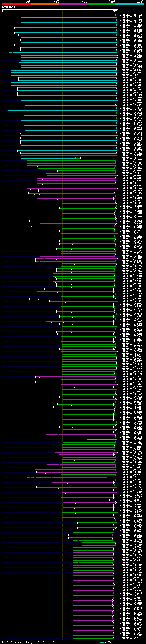
Task: Select hit UniRef100_Q65X97
Action: [x=131, y=90]
